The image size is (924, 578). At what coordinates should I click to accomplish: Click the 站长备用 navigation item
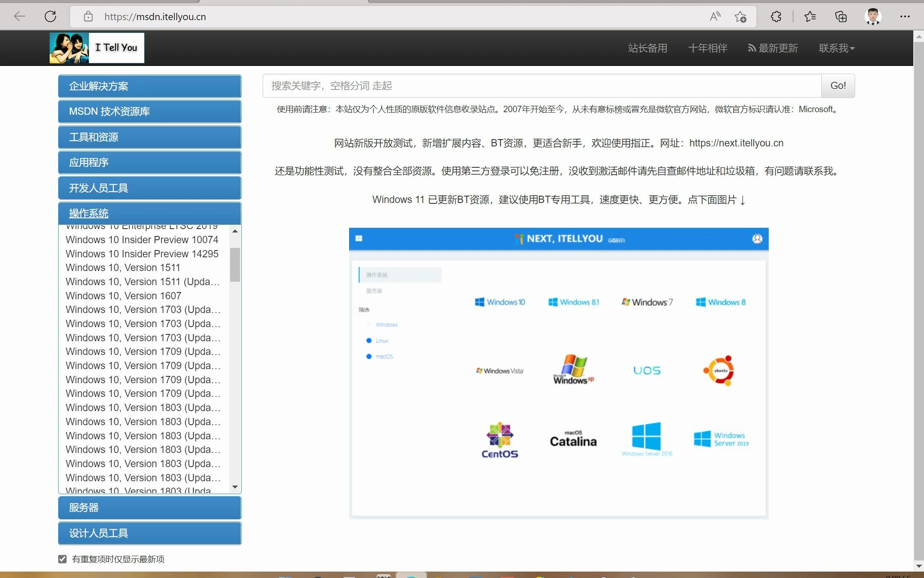point(647,48)
